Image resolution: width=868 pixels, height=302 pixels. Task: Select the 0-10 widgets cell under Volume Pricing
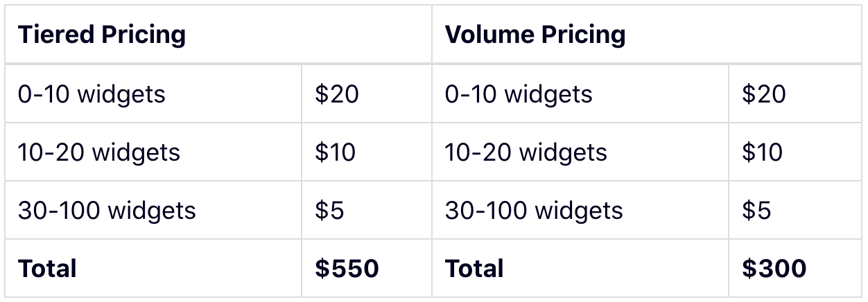coord(519,94)
